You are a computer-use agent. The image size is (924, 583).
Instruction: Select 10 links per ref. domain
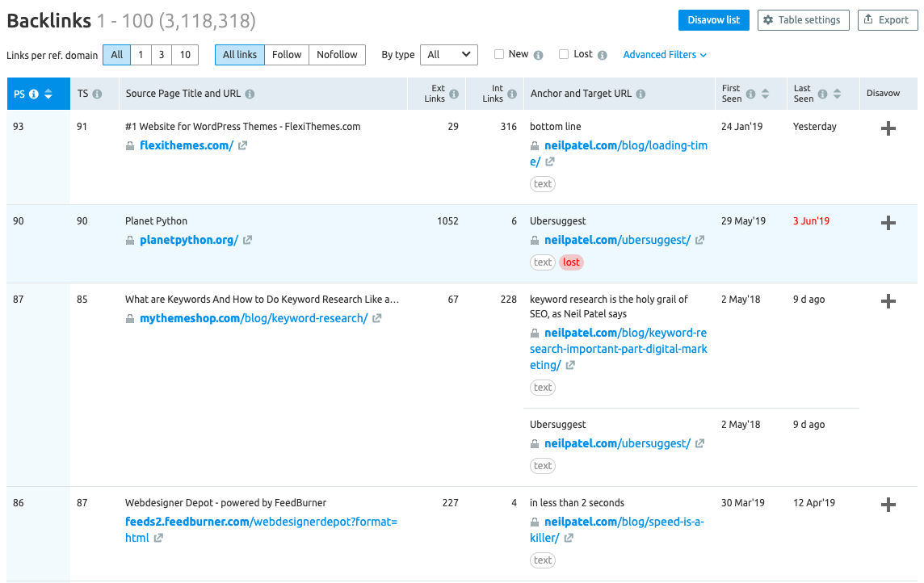tap(185, 55)
